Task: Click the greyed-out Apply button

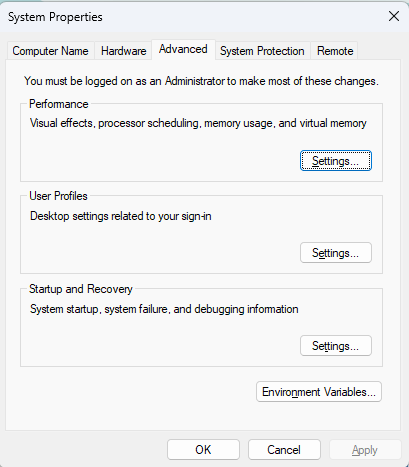Action: 365,450
